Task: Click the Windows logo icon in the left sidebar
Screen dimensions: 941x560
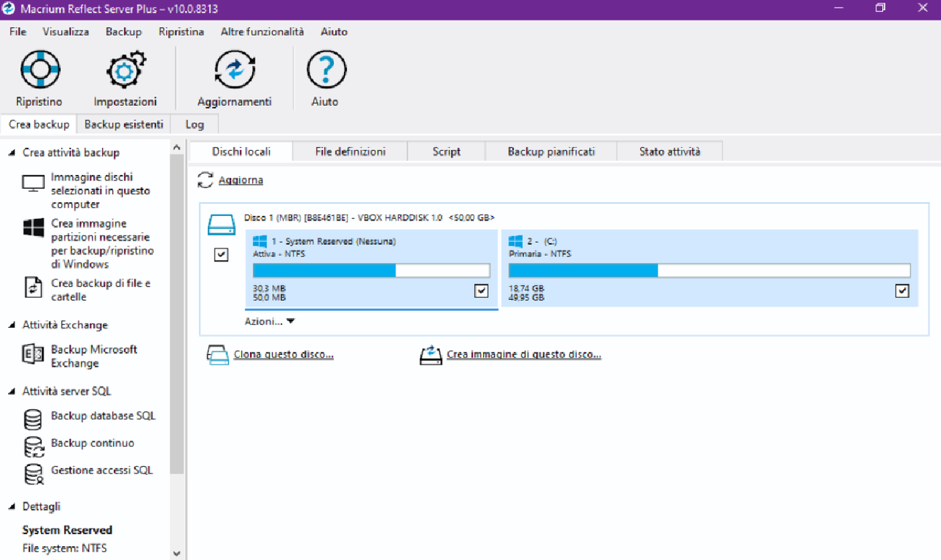Action: coord(34,228)
